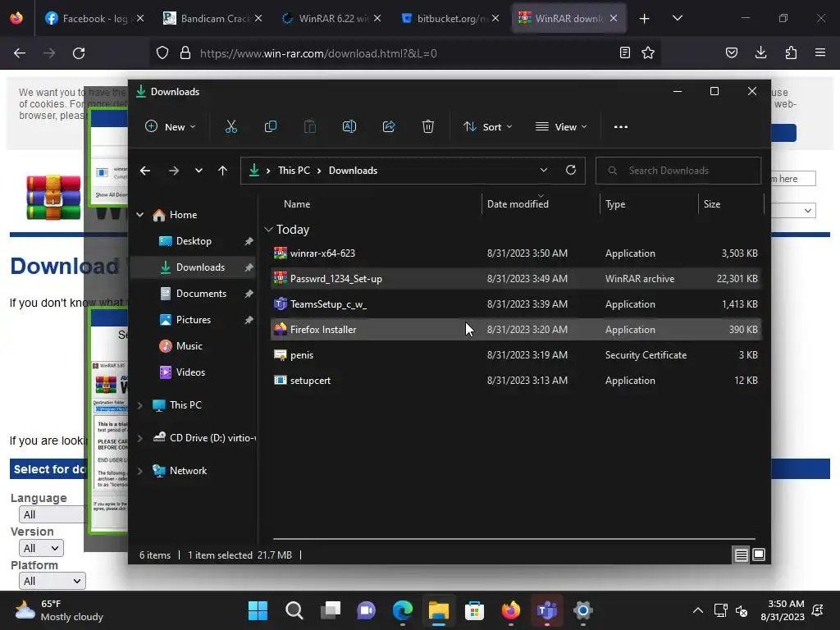Image resolution: width=840 pixels, height=630 pixels.
Task: Open Firefox extensions puzzle icon
Action: pyautogui.click(x=791, y=53)
